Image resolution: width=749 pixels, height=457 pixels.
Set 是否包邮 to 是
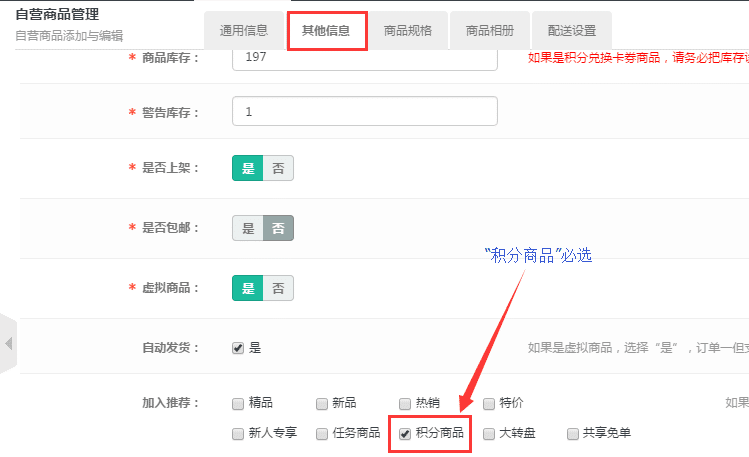click(x=248, y=228)
